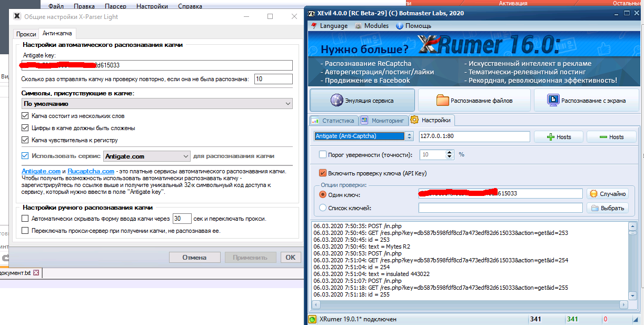
Task: Toggle 'Капча состоит из нескольких слов' checkbox
Action: (25, 116)
